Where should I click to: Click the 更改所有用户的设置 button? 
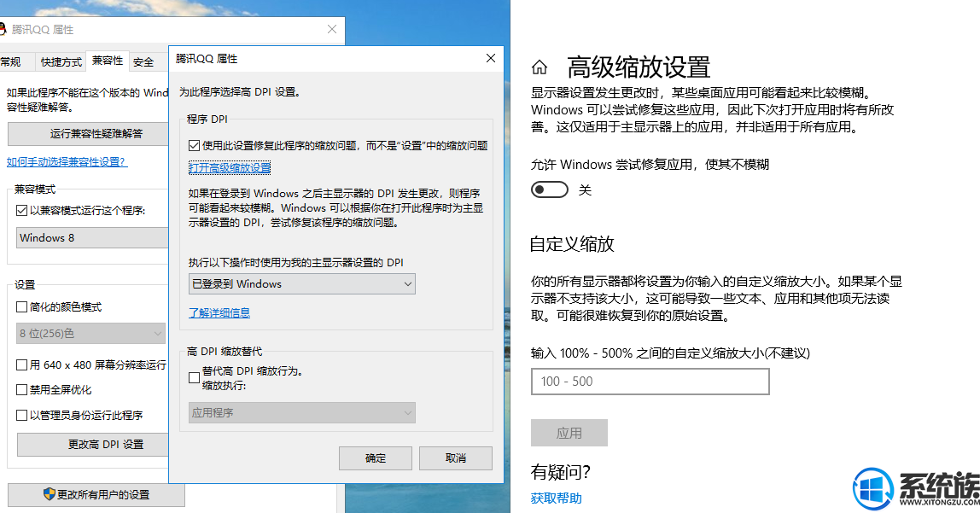(x=96, y=494)
